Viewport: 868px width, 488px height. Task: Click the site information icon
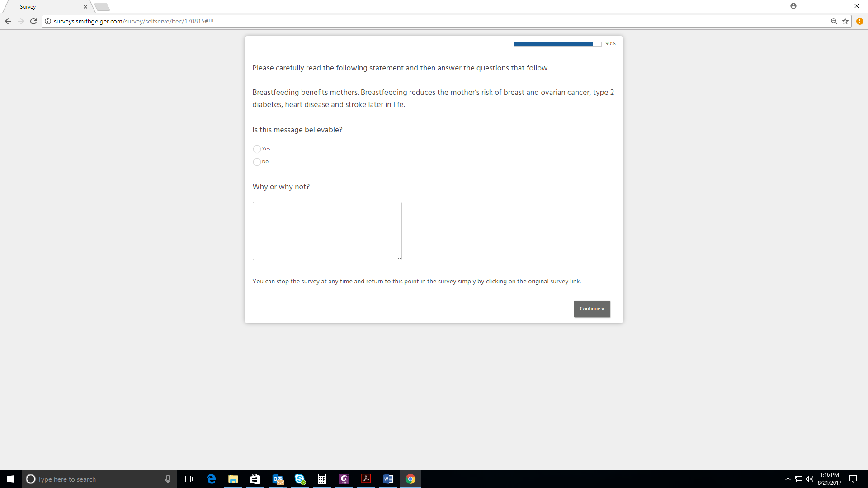click(x=48, y=21)
